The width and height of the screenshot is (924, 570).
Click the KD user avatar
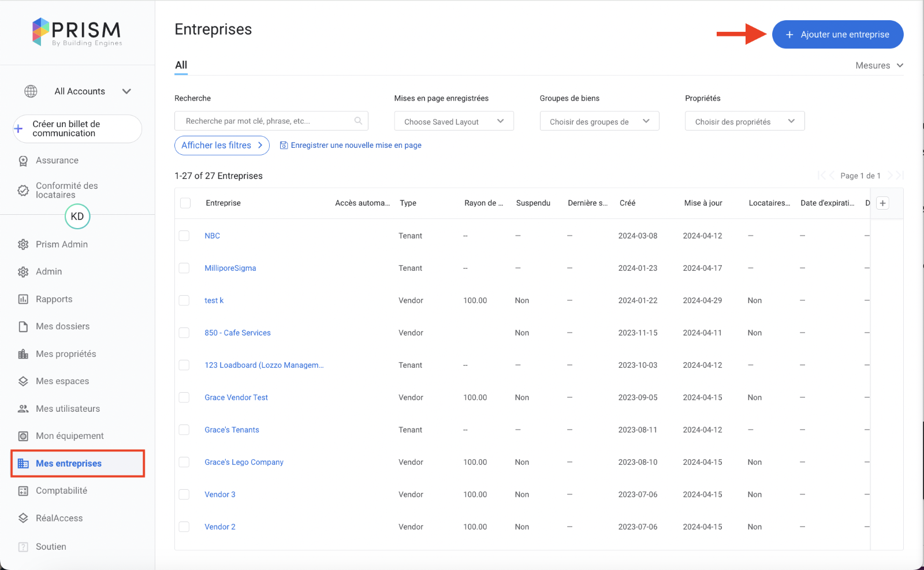[x=77, y=217]
